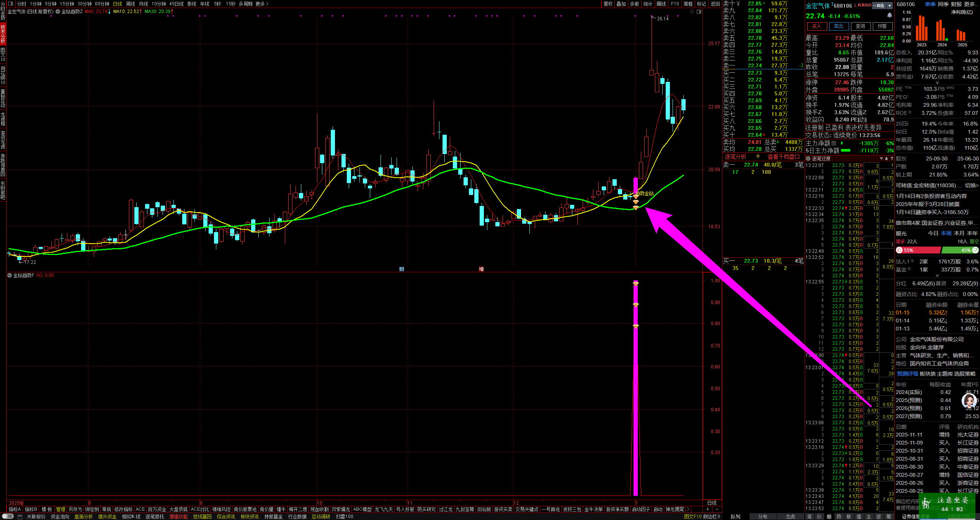Screen dimensions: 980x520
Task: Click the diamond icon at chart top-right
Action: (692, 12)
